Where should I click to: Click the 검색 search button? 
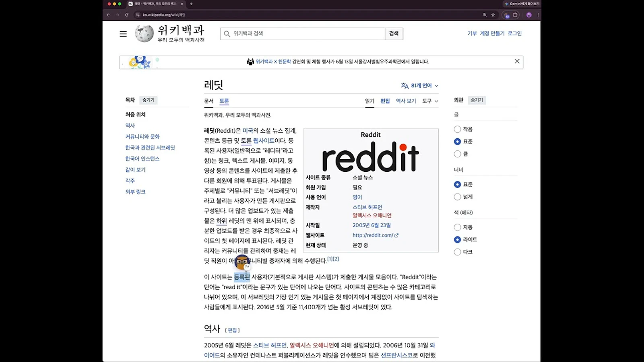pos(394,34)
